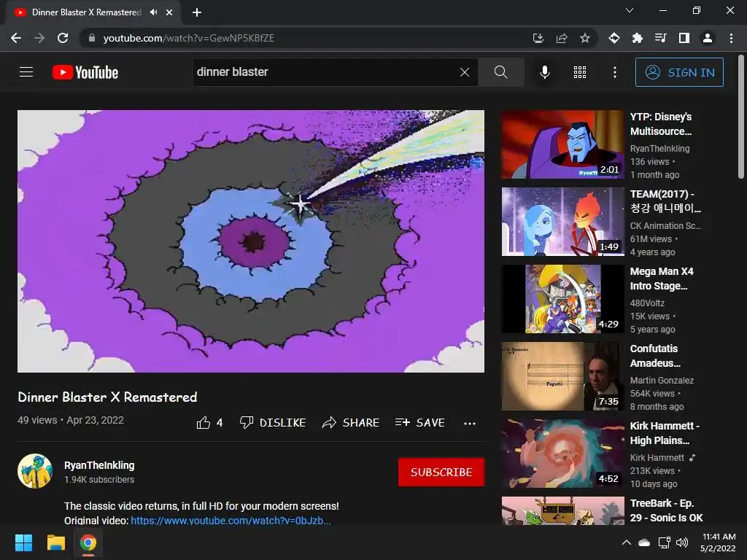
Task: Open OneDrive cloud tray icon
Action: click(x=644, y=542)
